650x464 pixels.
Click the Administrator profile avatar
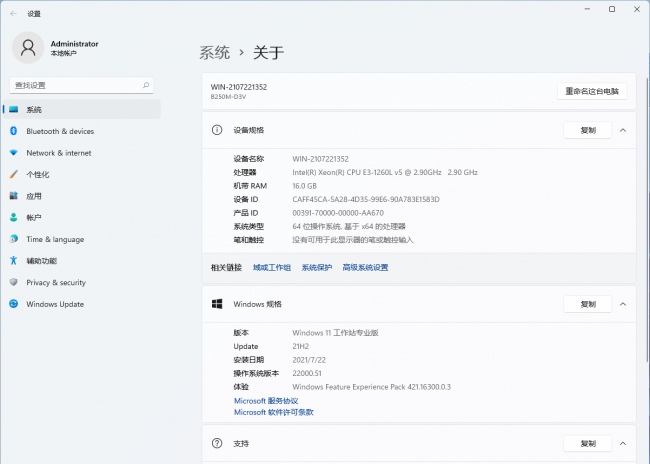point(28,48)
